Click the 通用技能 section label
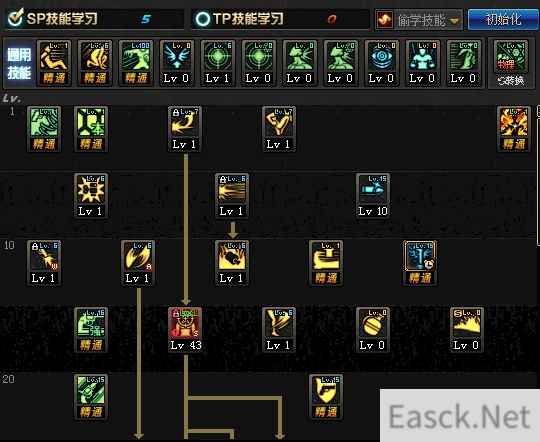The width and height of the screenshot is (540, 442). 19,64
